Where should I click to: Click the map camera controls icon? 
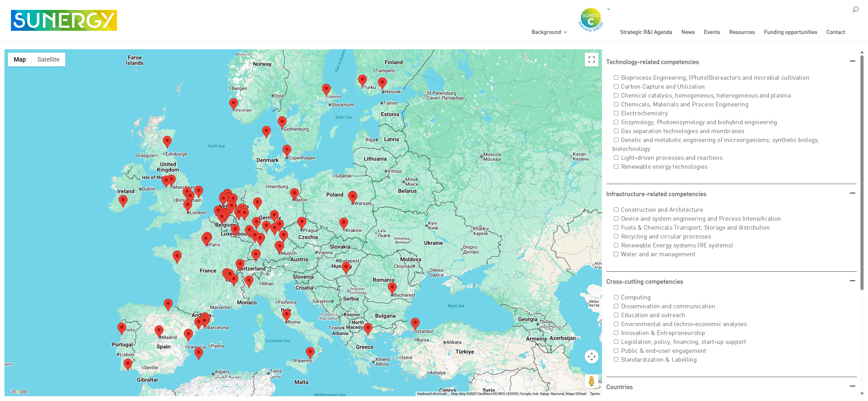coord(591,357)
